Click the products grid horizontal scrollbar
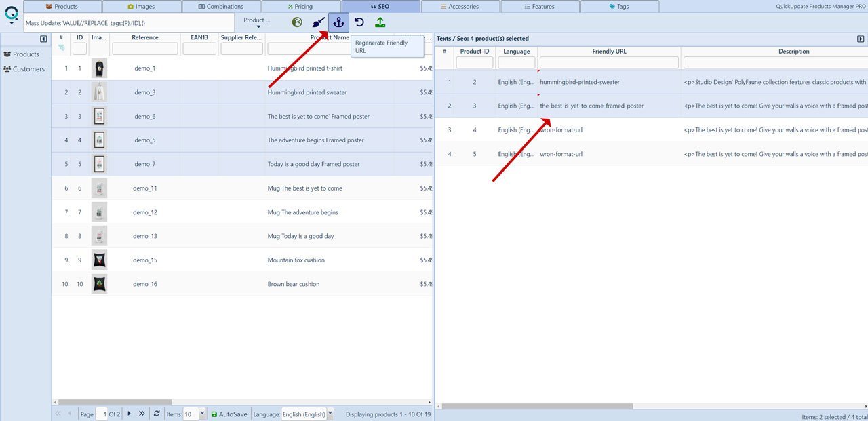Viewport: 868px width, 421px height. (115, 403)
